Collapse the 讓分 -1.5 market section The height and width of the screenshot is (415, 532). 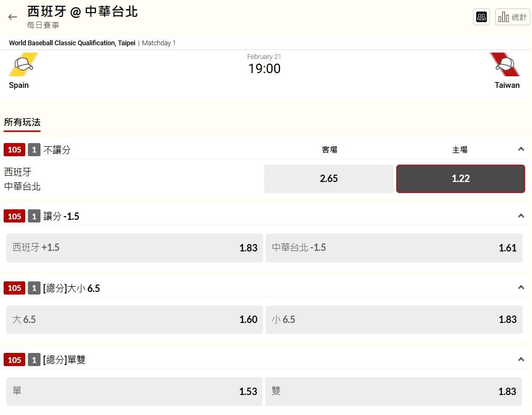(x=521, y=216)
